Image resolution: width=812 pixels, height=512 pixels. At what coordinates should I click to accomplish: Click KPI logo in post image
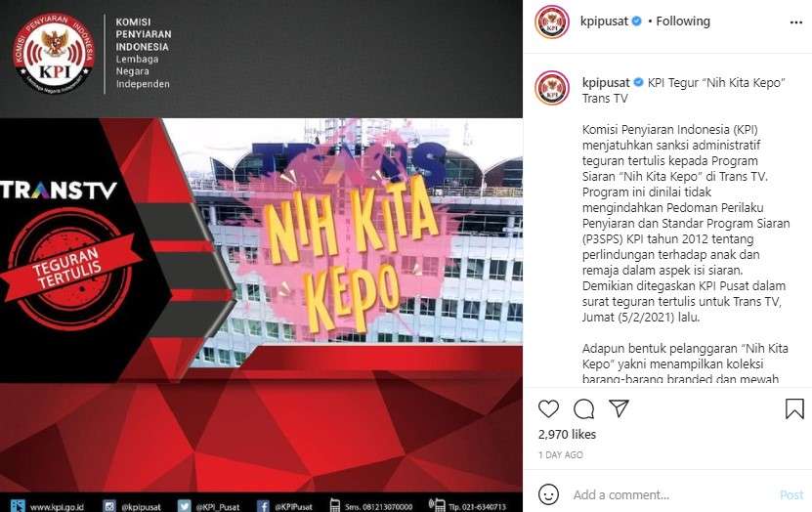click(55, 54)
